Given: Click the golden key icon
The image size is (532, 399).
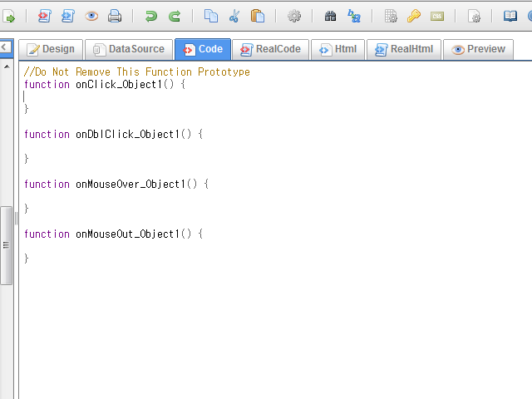Looking at the screenshot, I should (x=413, y=16).
